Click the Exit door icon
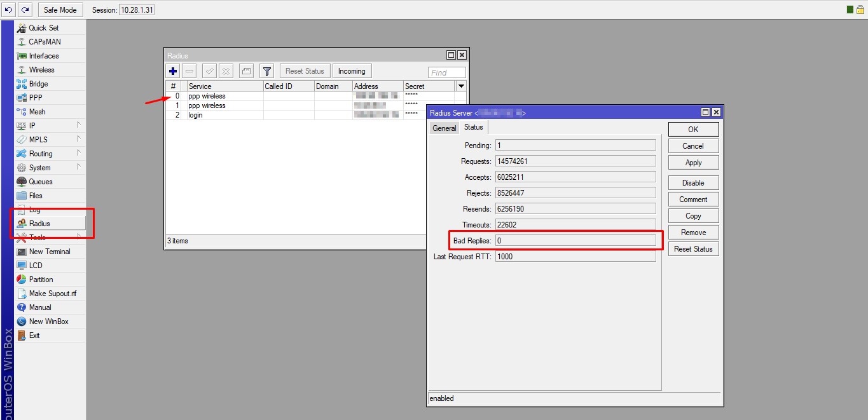This screenshot has height=420, width=868. tap(22, 335)
